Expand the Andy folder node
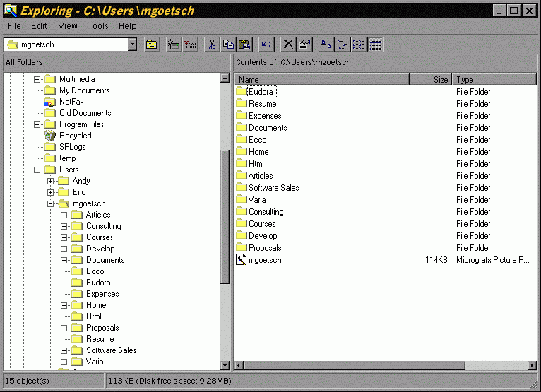541x392 pixels. pos(51,181)
